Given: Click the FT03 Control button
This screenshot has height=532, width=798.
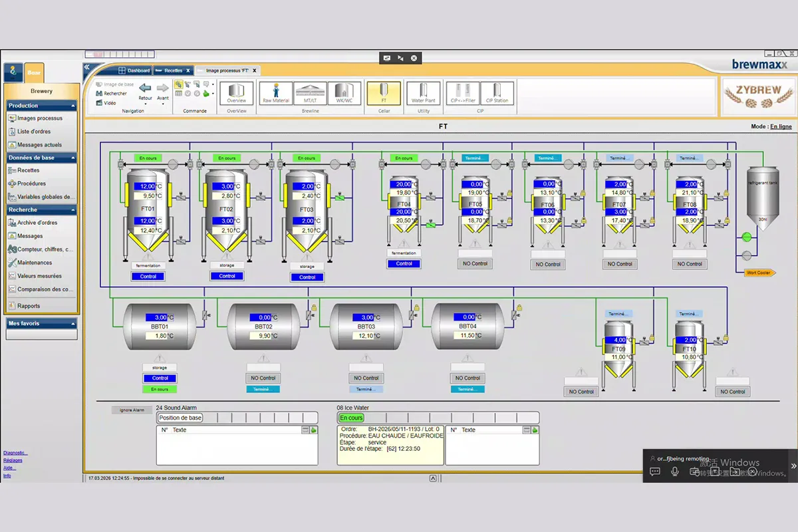Looking at the screenshot, I should [x=307, y=277].
